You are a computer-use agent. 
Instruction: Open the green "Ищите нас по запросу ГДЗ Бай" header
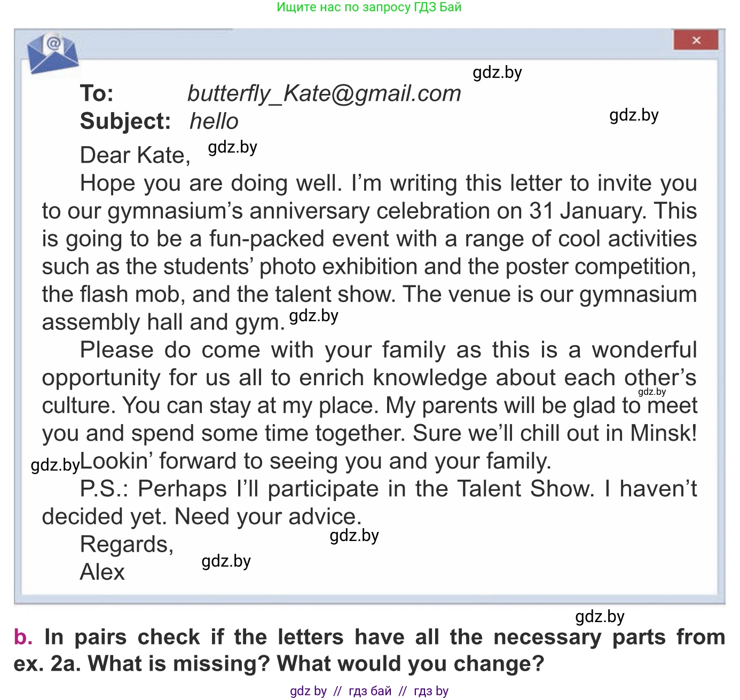click(369, 7)
